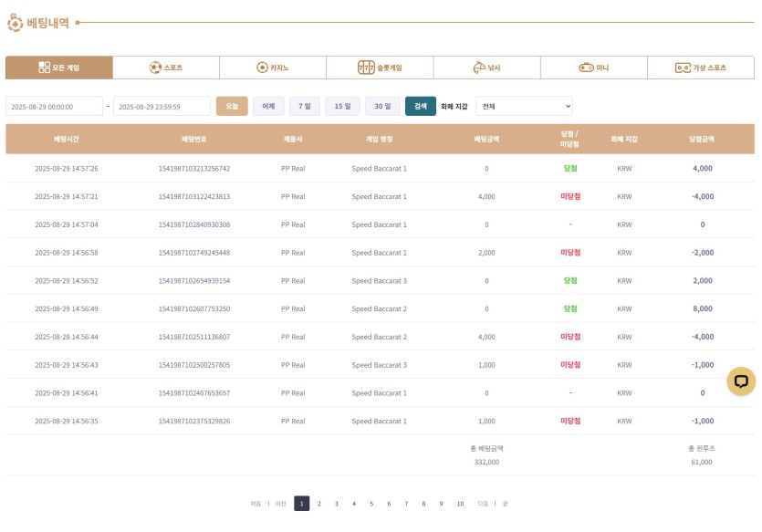Screen dimensions: 762x532
Task: Open the 낚시 fishing tab
Action: click(x=486, y=68)
